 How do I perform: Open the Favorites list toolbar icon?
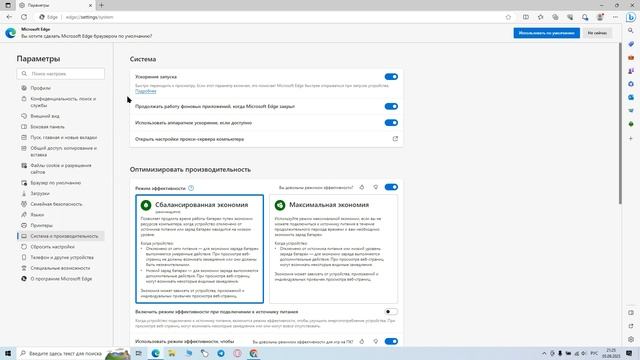540,17
